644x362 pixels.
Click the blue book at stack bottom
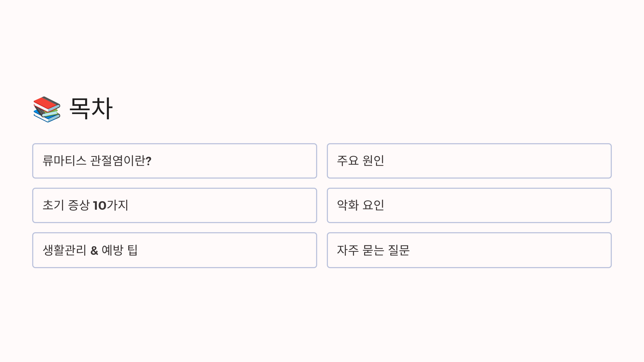coord(46,117)
